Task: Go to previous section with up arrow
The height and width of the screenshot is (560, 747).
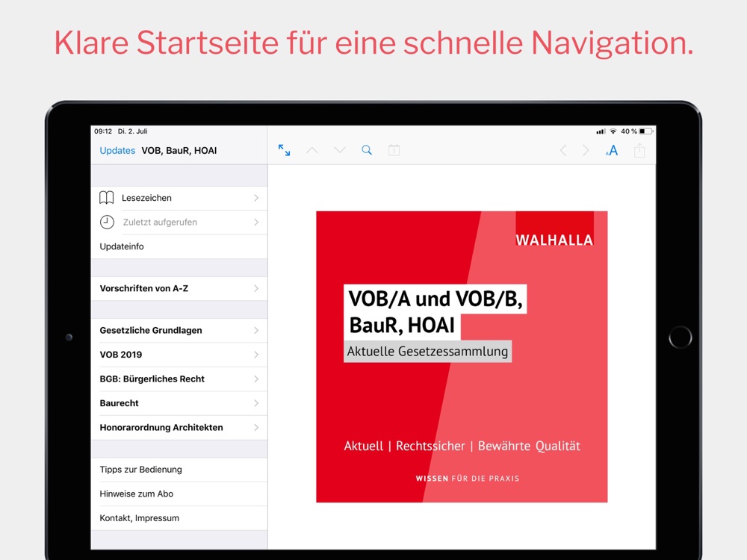Action: click(x=311, y=151)
